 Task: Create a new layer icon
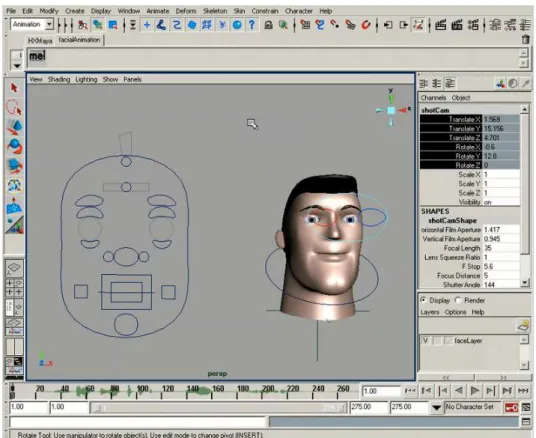click(x=523, y=326)
